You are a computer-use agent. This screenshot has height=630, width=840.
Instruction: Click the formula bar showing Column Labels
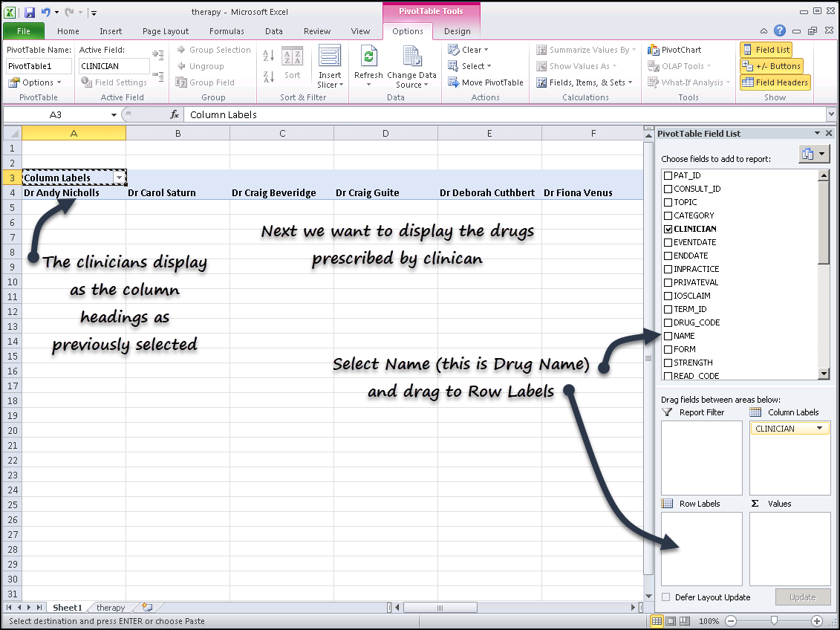[x=504, y=114]
